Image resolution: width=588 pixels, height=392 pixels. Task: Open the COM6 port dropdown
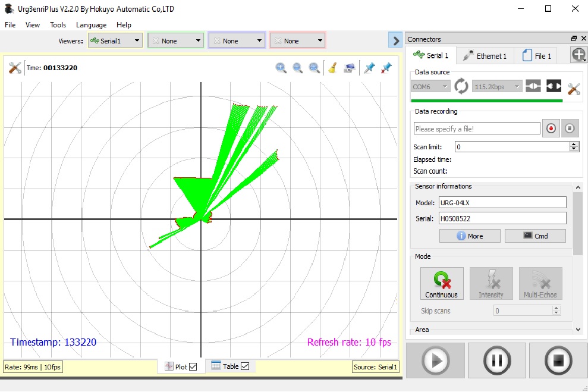430,87
